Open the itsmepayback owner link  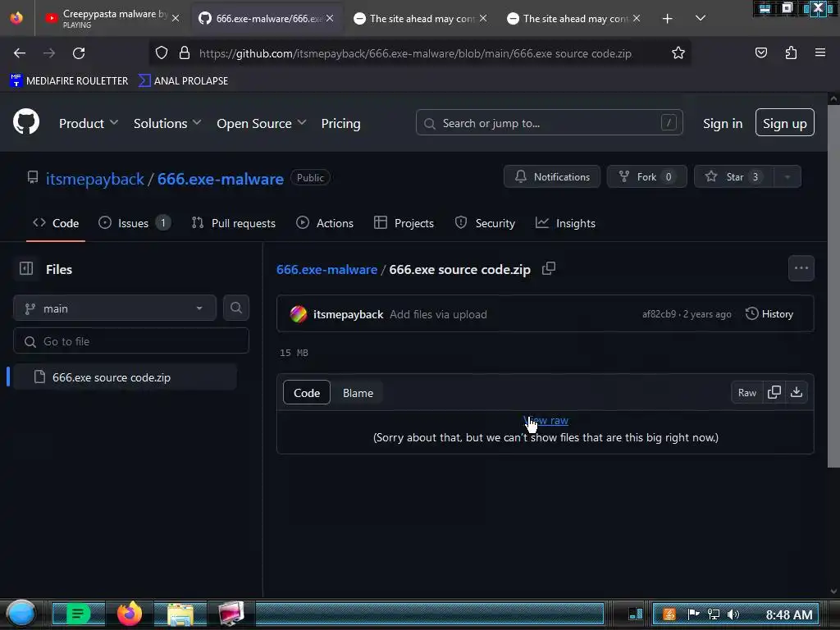[95, 178]
